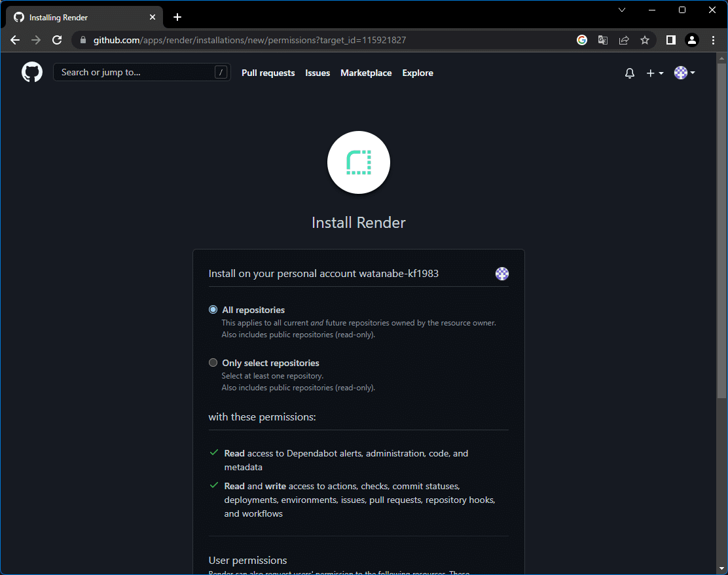This screenshot has width=728, height=575.
Task: Click the scrollbar down arrow
Action: [721, 568]
